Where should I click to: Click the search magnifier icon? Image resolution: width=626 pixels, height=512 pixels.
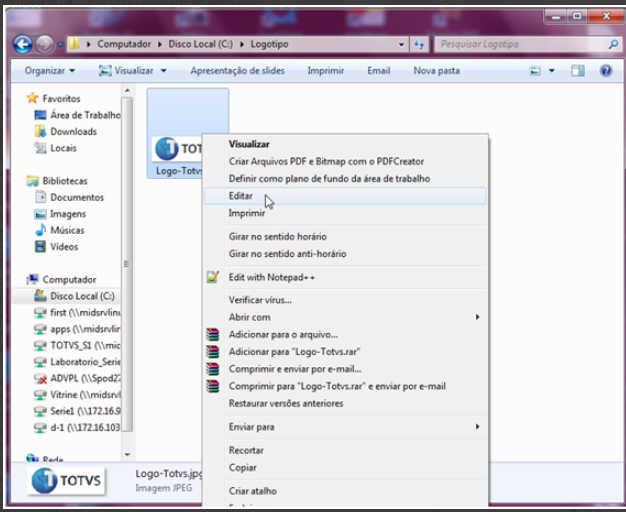(614, 44)
